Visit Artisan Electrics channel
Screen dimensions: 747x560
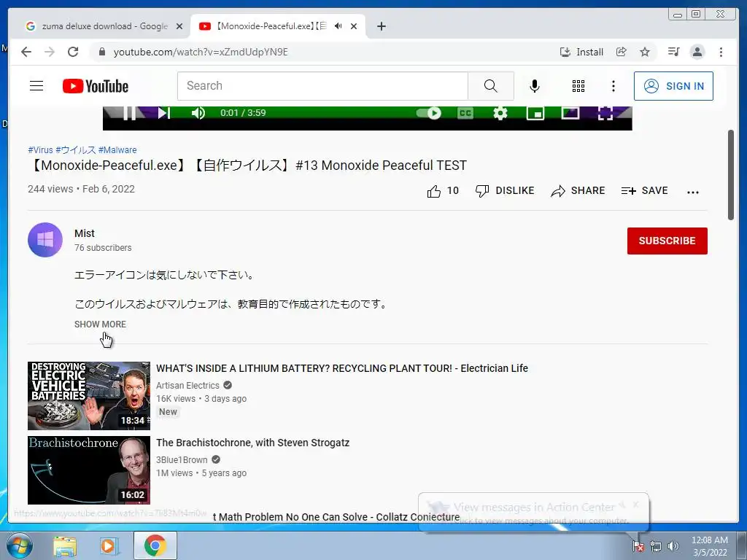(187, 385)
